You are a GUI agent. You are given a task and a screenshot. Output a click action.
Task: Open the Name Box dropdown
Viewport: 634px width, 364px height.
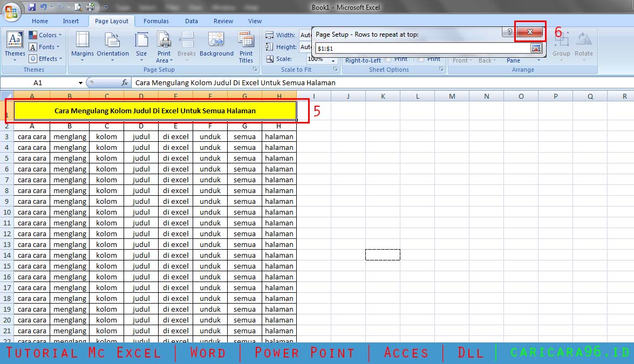[80, 83]
